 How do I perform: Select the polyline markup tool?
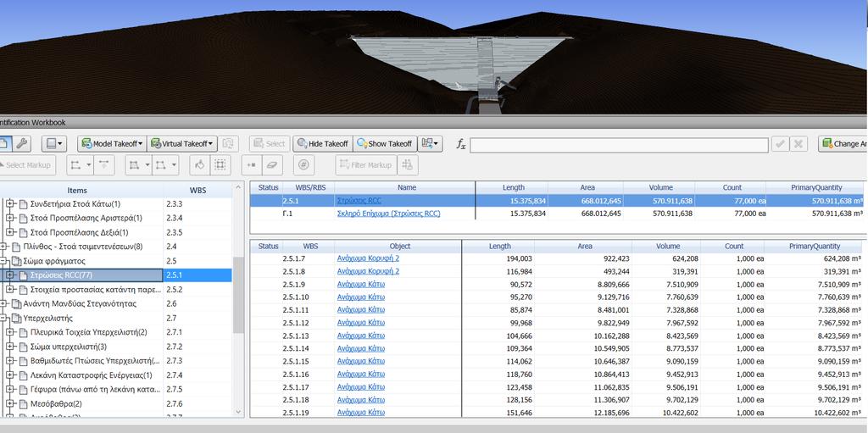coord(81,165)
